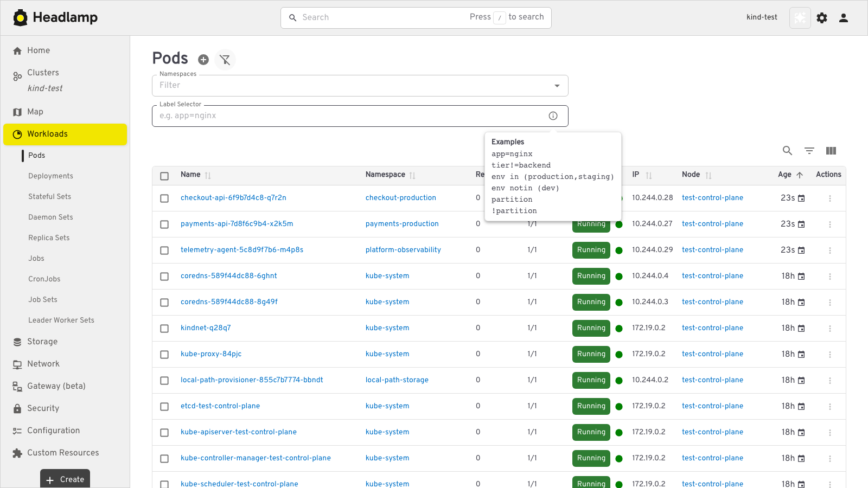This screenshot has height=488, width=868.
Task: Check the checkout-api-6f9b7d4c8-q7r2n row
Action: click(164, 198)
